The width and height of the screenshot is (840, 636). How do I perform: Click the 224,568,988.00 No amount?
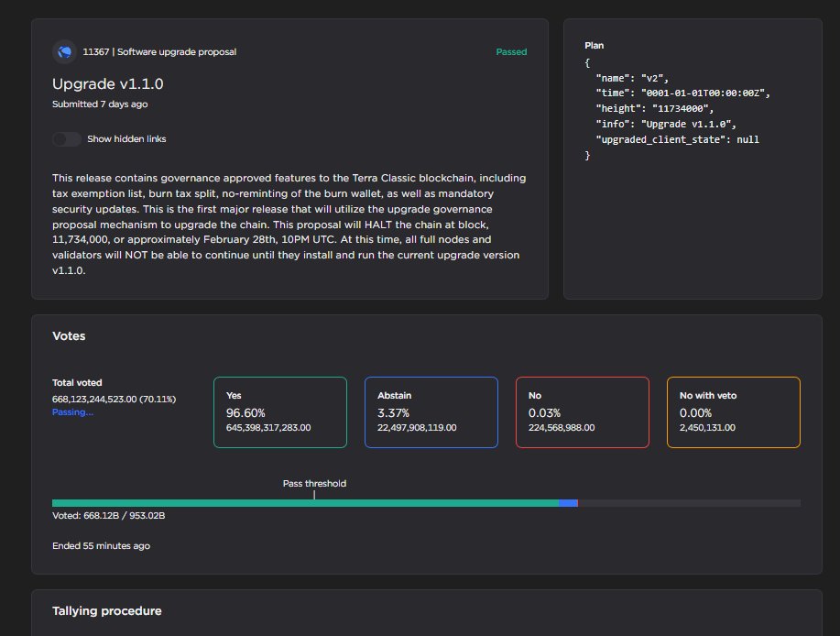tap(562, 428)
